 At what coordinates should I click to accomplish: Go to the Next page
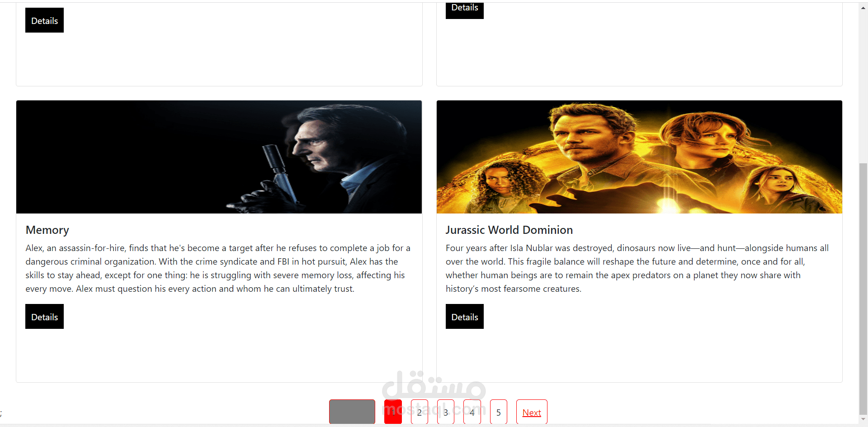tap(532, 412)
